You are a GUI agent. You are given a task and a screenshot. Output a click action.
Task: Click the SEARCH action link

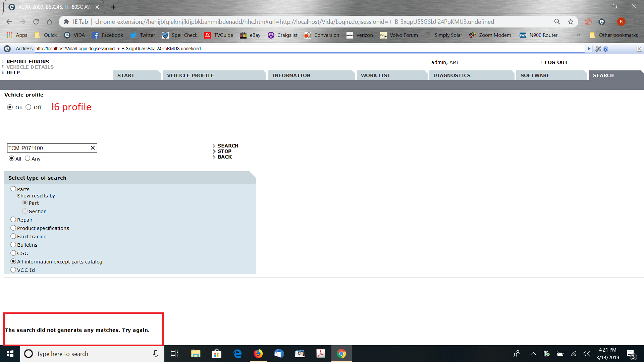(228, 146)
